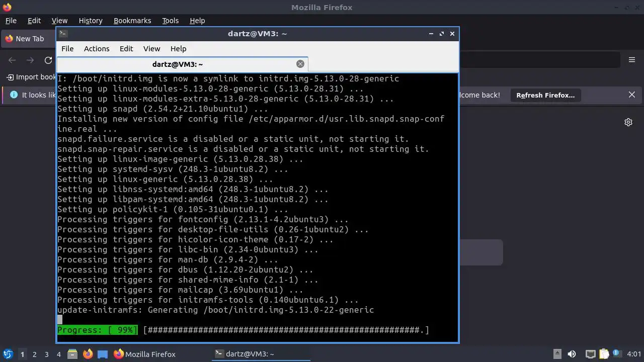The image size is (644, 362).
Task: Click 'Processing triggers for mailcap' line
Action: pyautogui.click(x=180, y=290)
